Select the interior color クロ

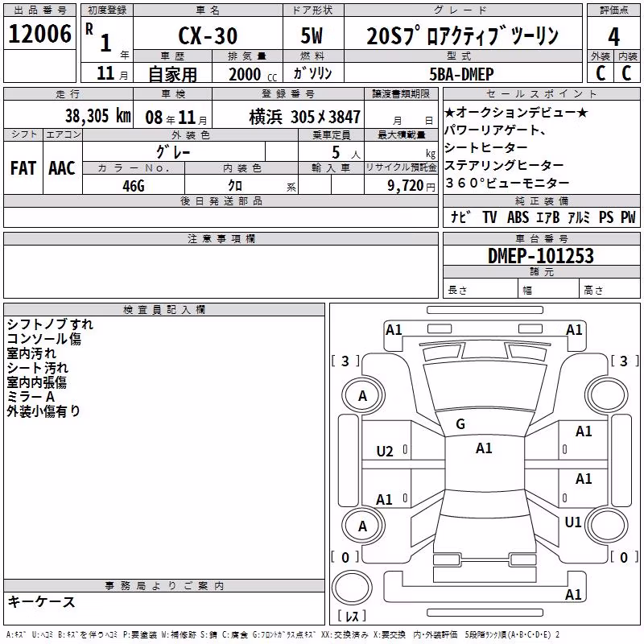click(235, 186)
